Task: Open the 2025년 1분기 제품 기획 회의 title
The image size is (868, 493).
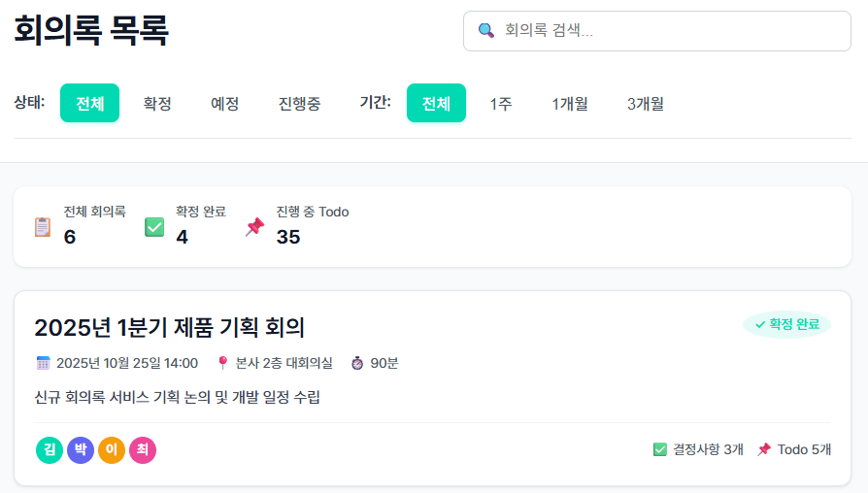Action: tap(170, 327)
